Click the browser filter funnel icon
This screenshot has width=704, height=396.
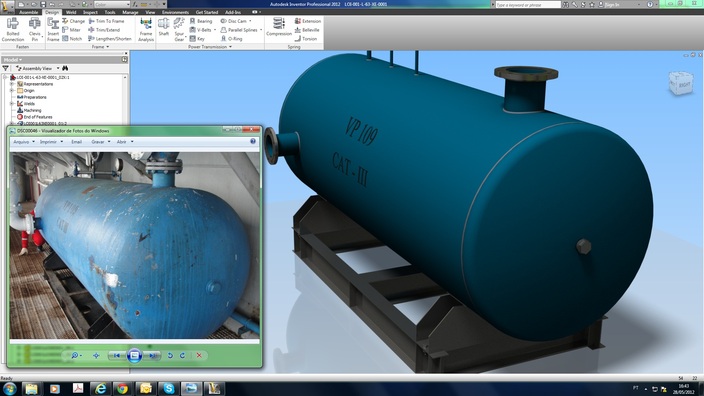click(5, 68)
